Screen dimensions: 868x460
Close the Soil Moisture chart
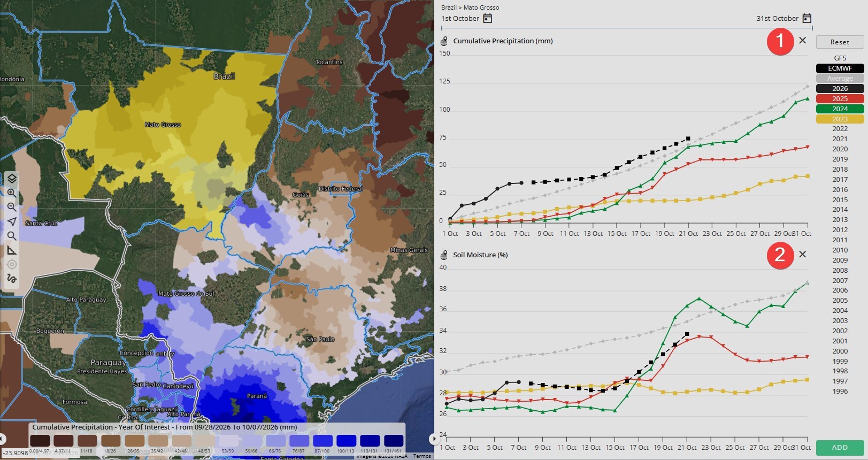(802, 254)
